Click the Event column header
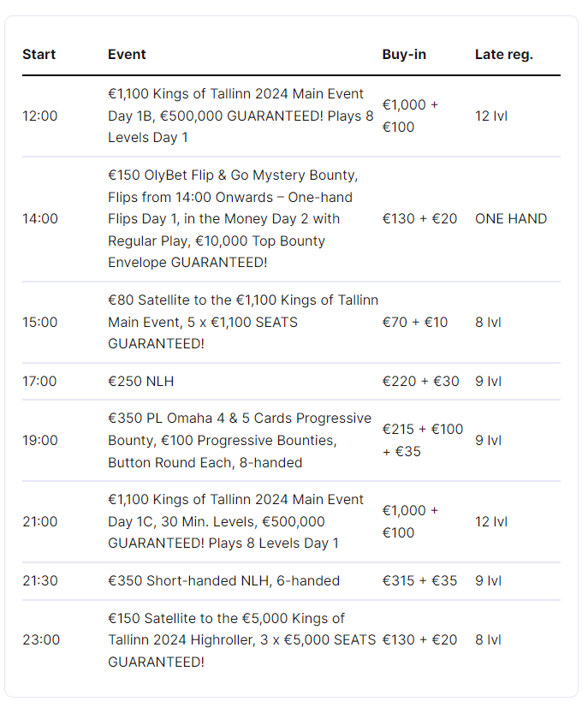588x701 pixels. click(127, 54)
